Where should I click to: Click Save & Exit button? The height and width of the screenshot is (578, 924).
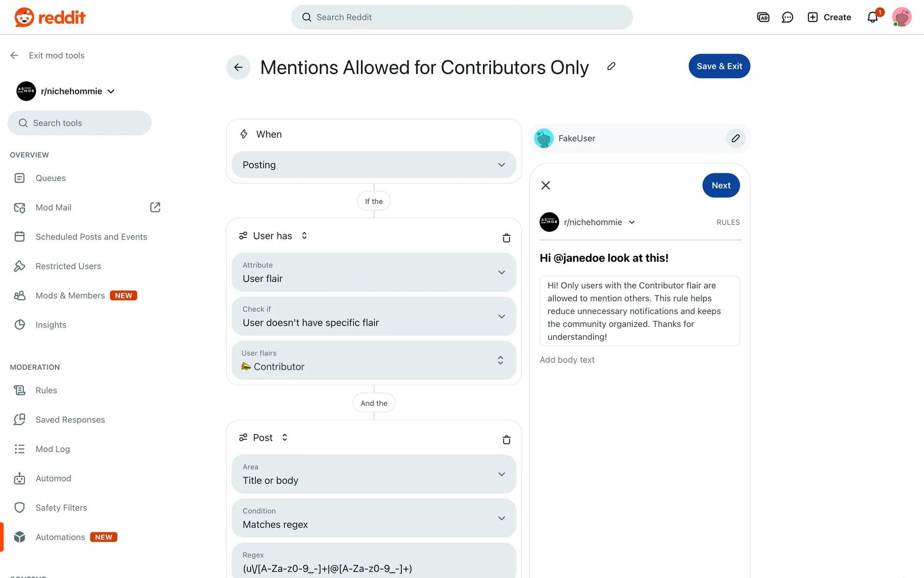(719, 66)
